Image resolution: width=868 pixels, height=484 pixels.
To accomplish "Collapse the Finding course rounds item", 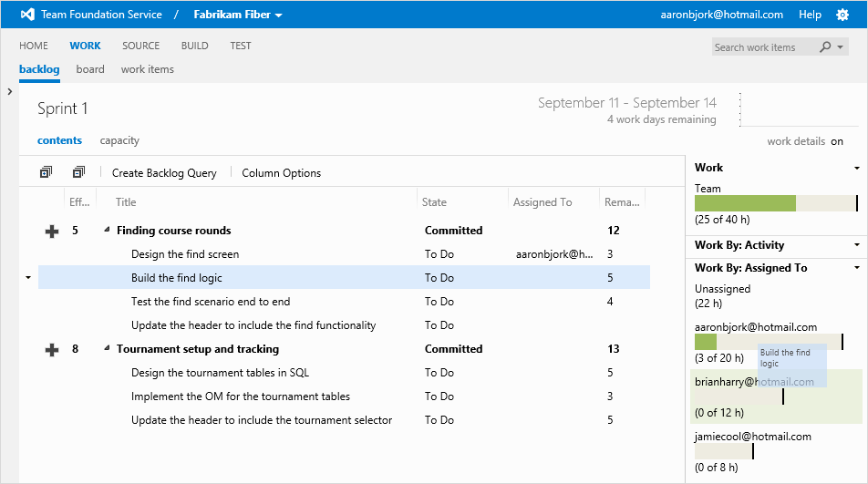I will pos(107,230).
